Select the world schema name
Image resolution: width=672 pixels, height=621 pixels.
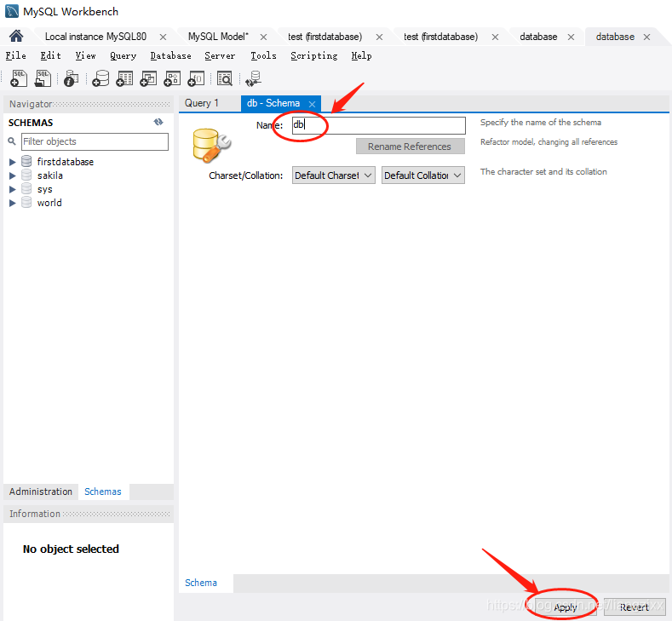pos(49,203)
